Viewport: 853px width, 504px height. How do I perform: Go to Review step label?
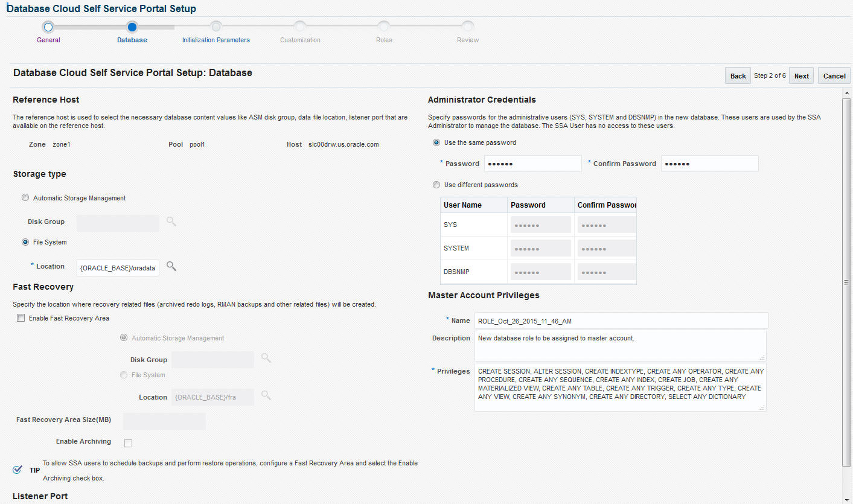[x=468, y=40]
